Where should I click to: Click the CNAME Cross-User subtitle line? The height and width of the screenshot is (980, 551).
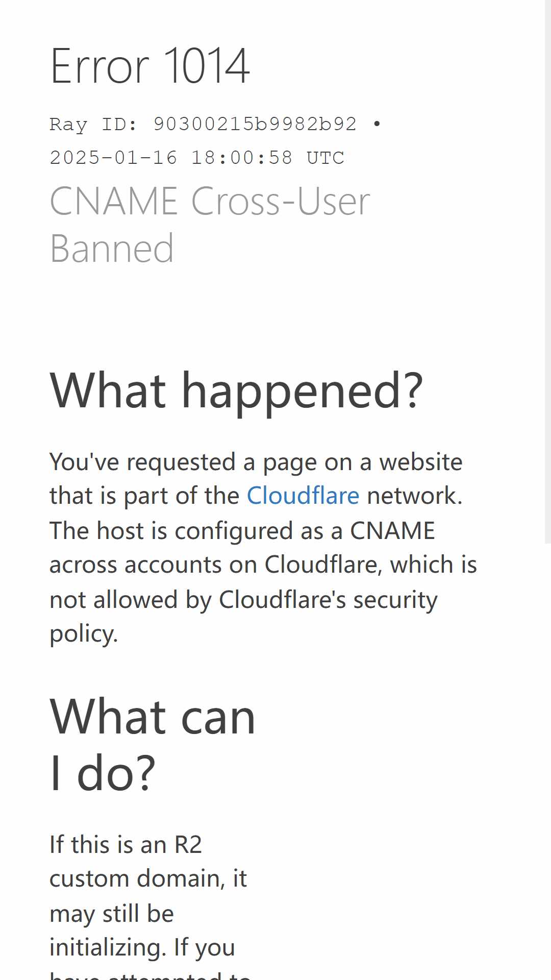tap(210, 201)
